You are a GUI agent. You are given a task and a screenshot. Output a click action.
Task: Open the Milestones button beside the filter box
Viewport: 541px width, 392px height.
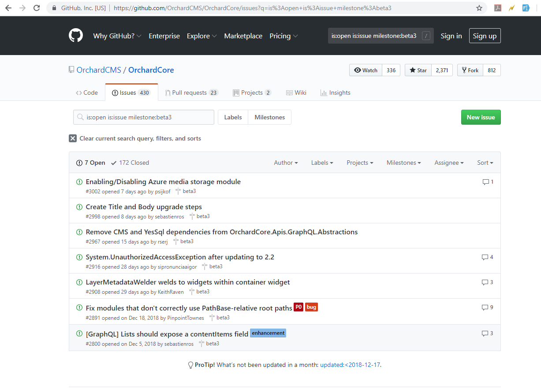pos(270,117)
